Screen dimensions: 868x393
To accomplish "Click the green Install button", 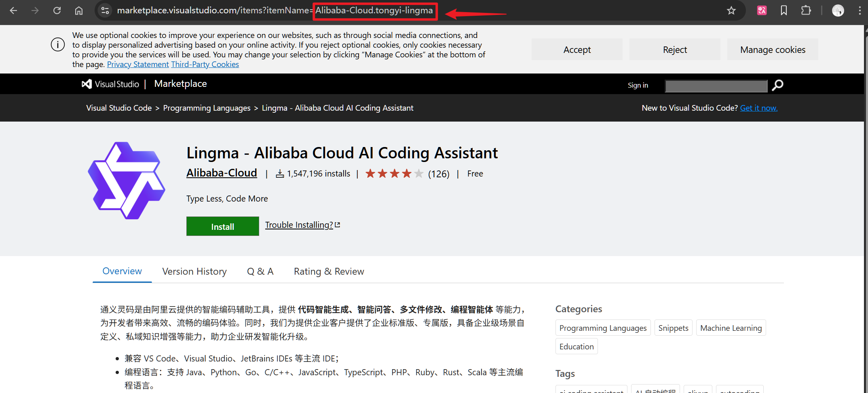I will (223, 226).
